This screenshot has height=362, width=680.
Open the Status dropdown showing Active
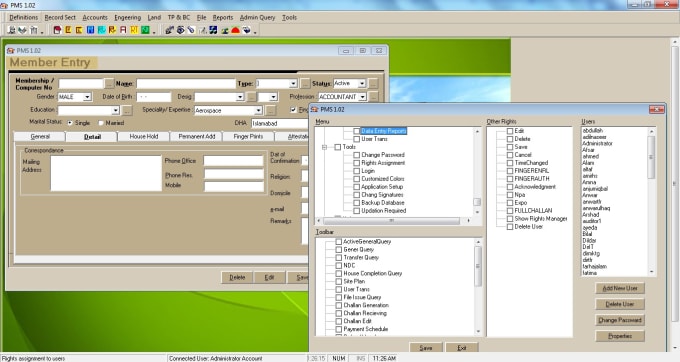coord(362,83)
